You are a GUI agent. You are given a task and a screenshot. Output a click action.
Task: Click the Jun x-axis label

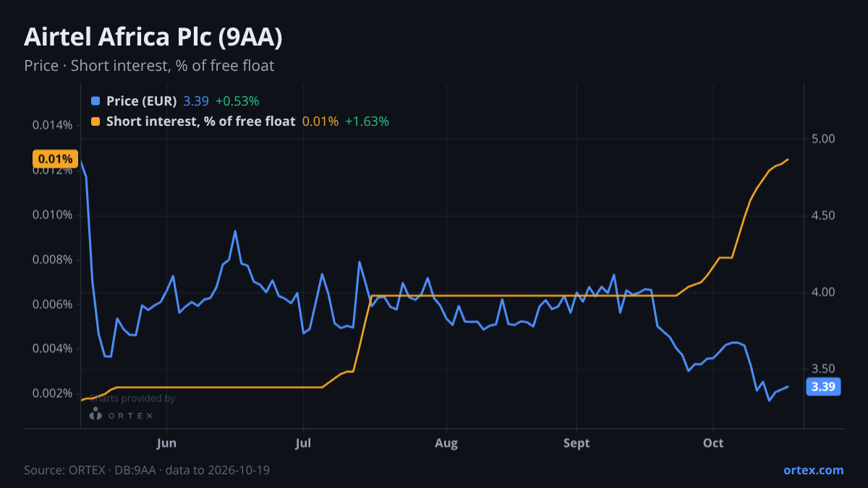pos(166,443)
